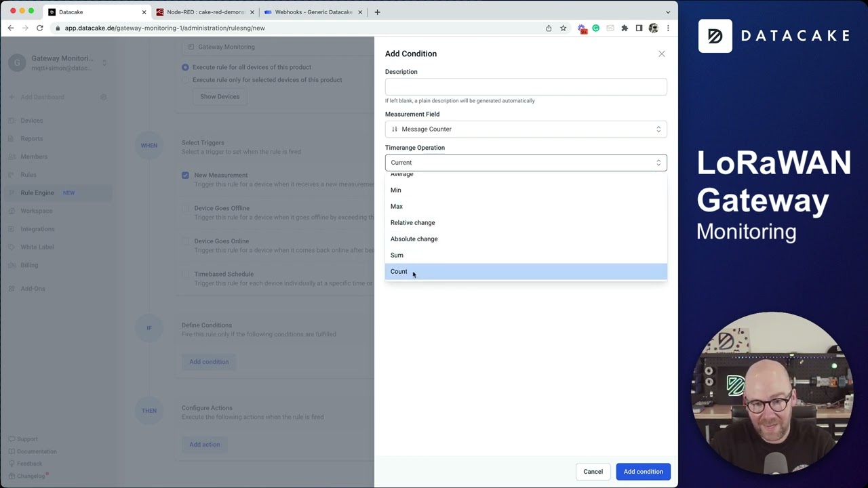
Task: Select the Min option
Action: tap(526, 190)
